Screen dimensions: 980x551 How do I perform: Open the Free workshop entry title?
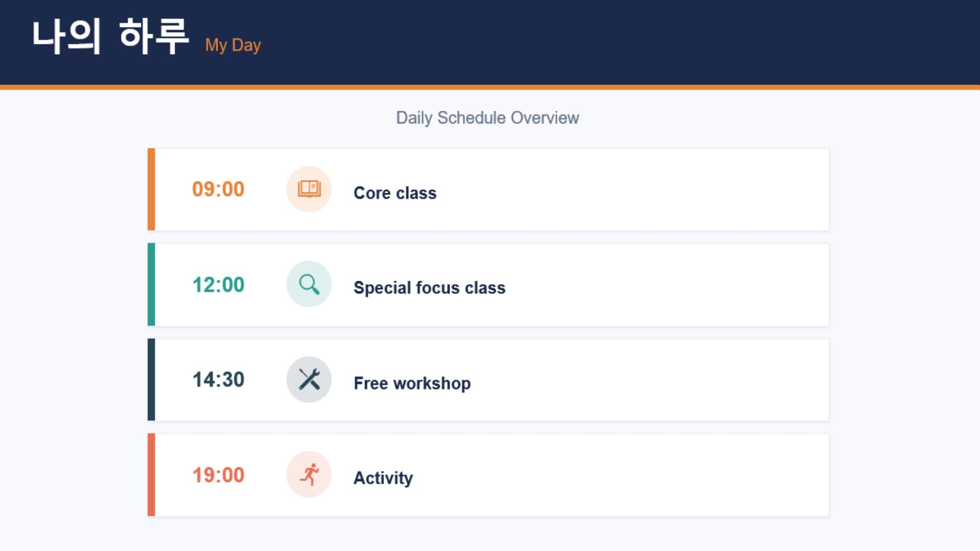[412, 383]
